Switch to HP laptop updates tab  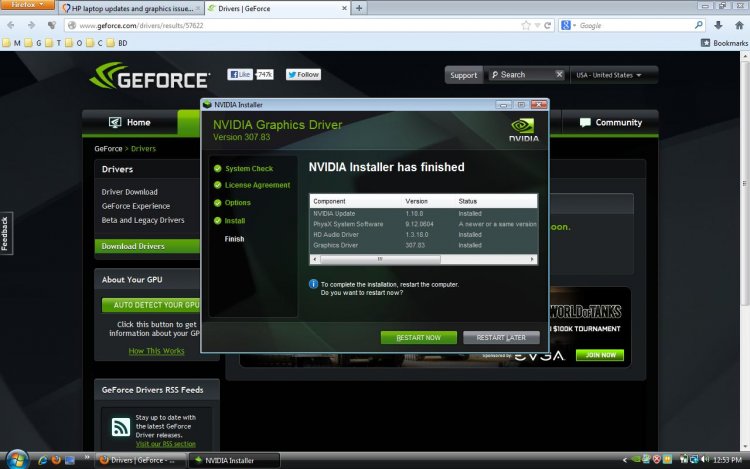point(131,8)
